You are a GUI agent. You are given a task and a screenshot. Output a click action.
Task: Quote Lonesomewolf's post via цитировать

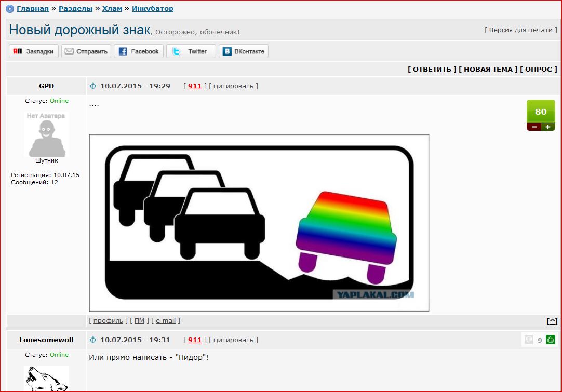[x=233, y=340]
